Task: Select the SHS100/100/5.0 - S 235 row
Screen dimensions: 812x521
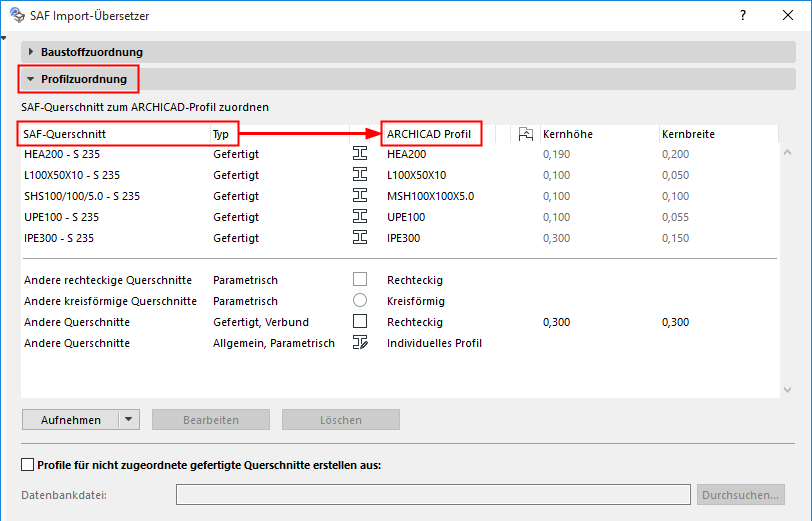Action: pyautogui.click(x=400, y=196)
